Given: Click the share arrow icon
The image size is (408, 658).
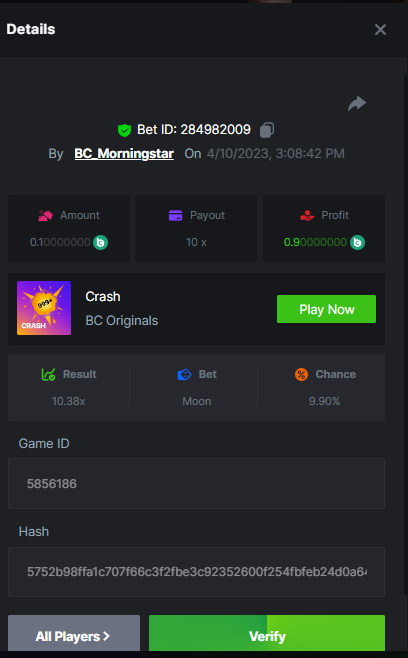Looking at the screenshot, I should click(357, 103).
